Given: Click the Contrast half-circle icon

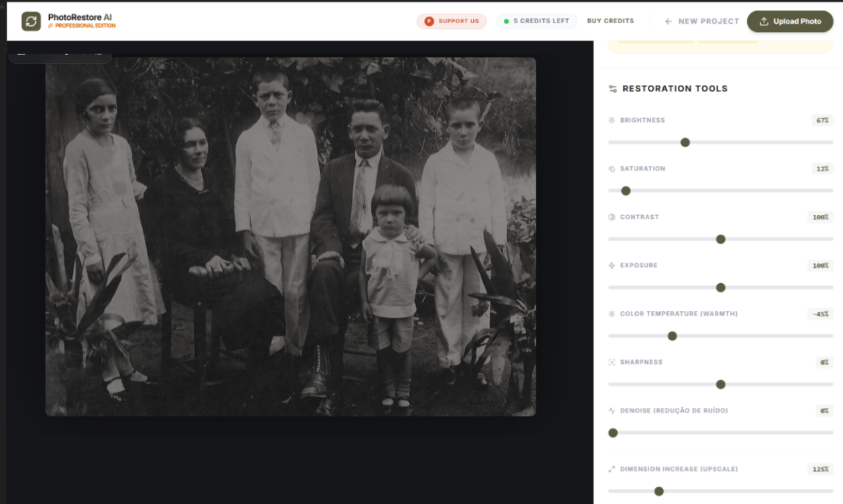Looking at the screenshot, I should pos(612,217).
